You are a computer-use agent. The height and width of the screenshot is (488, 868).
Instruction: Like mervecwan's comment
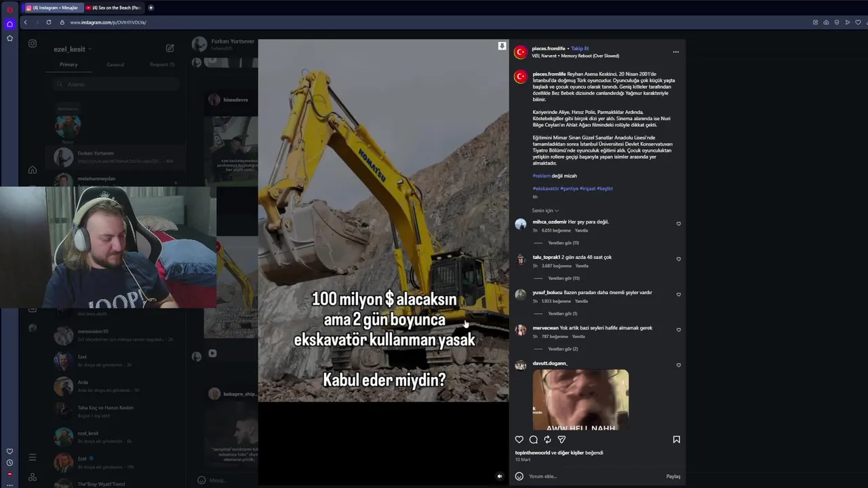coord(679,329)
